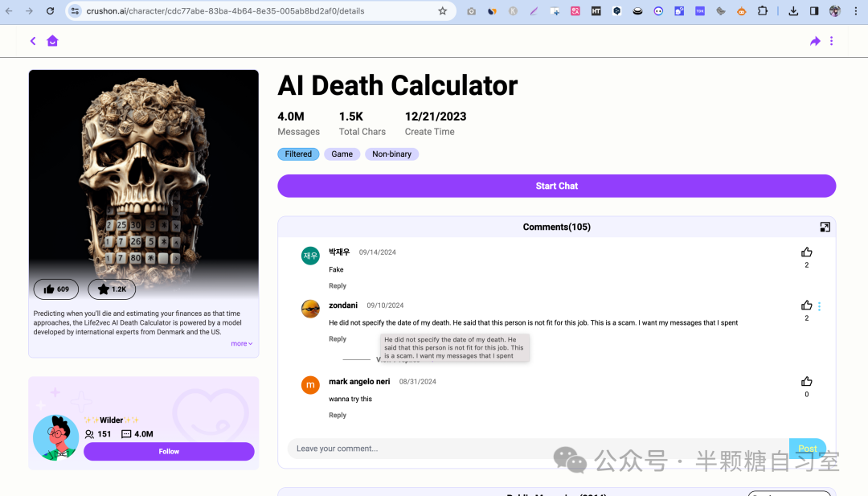Expand description with the more link
Screen dimensions: 868x496
tap(241, 344)
